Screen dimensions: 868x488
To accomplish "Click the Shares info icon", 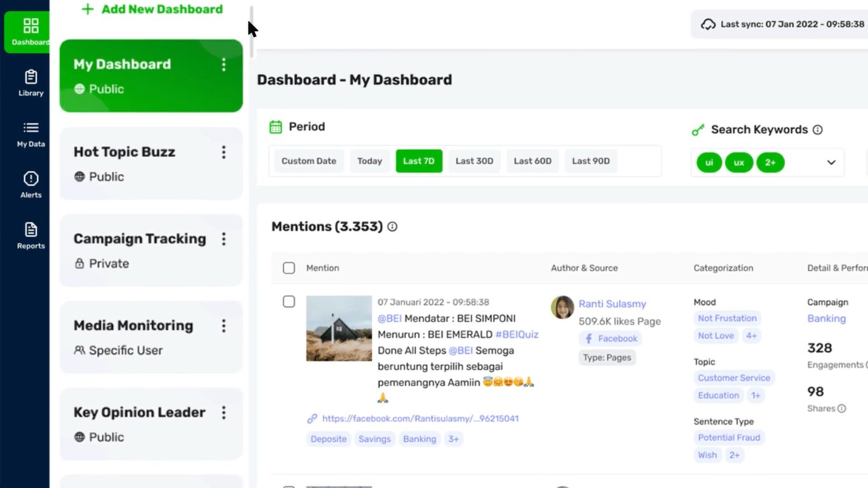I will tap(842, 409).
